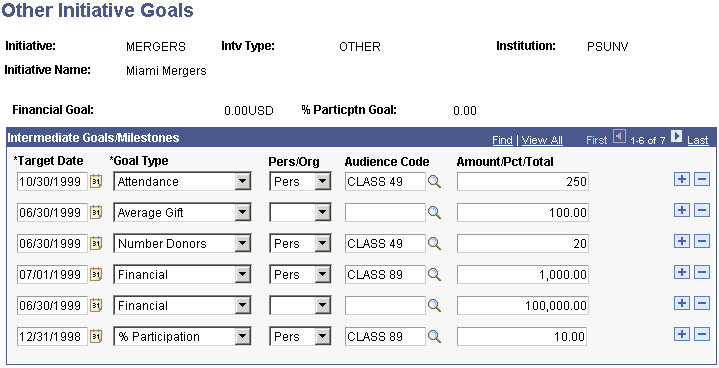Show next rows with the right arrow
This screenshot has width=719, height=368.
(676, 137)
